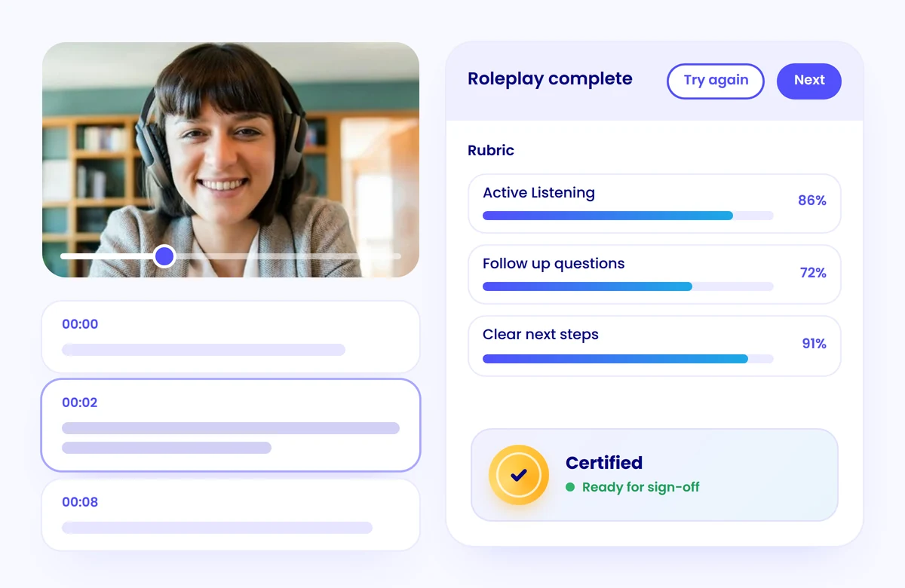Click the Certified title text

pos(604,463)
